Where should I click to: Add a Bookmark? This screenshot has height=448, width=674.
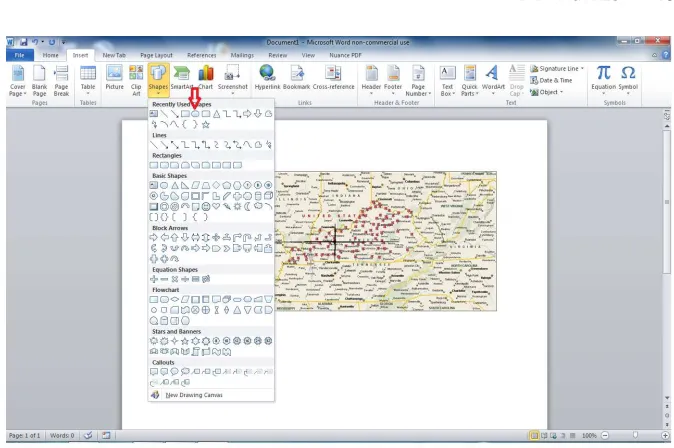click(296, 78)
